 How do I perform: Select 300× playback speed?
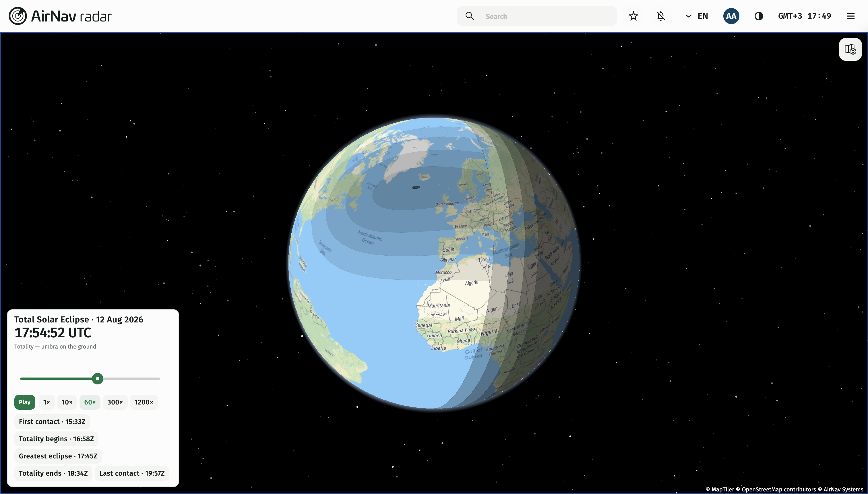coord(115,402)
